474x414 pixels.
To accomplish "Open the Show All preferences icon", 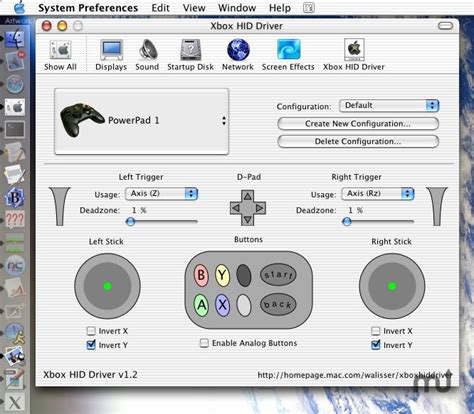I will 60,55.
